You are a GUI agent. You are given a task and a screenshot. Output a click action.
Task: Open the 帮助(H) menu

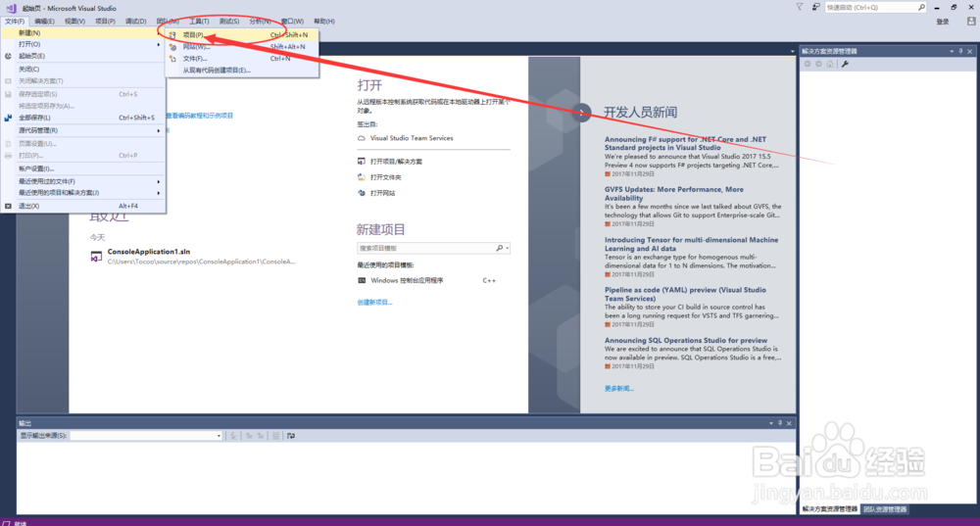[324, 22]
